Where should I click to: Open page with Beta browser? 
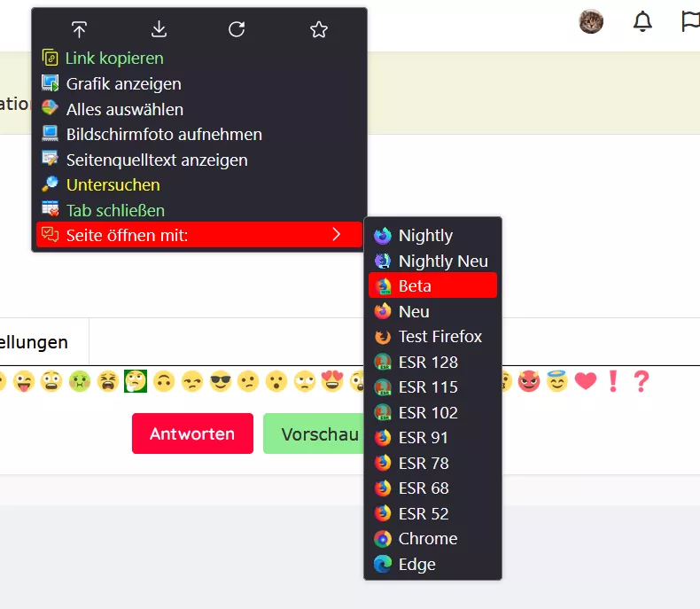[432, 285]
